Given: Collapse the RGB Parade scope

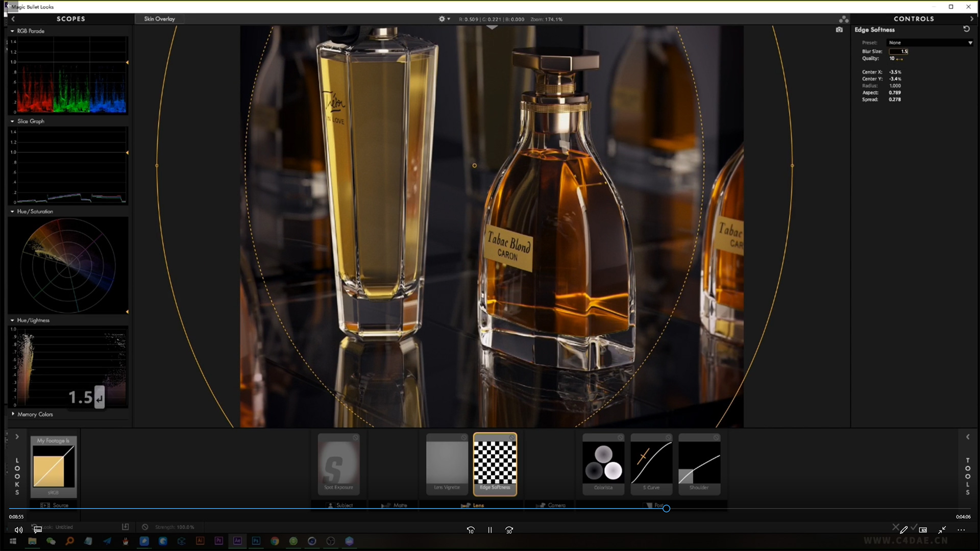Looking at the screenshot, I should point(12,31).
